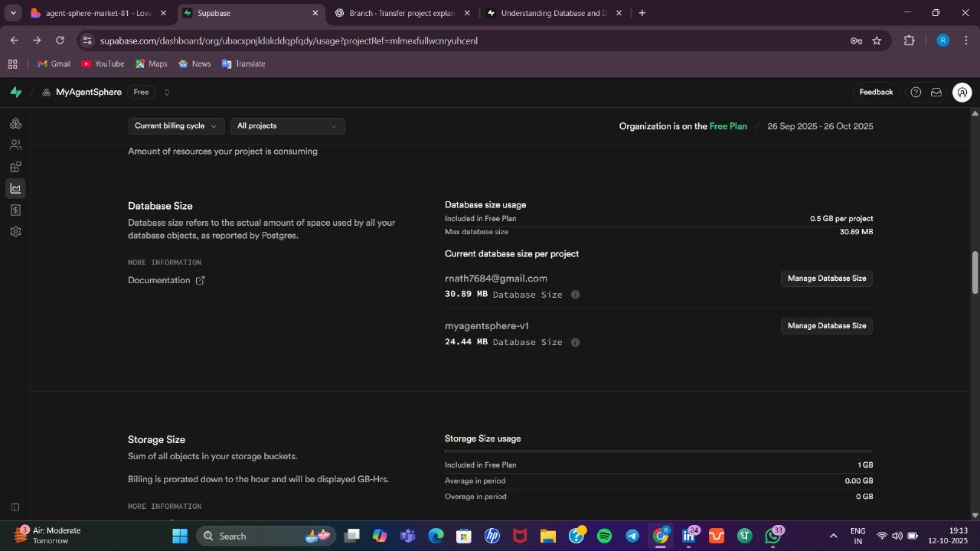This screenshot has height=551, width=980.
Task: Click the Feedback button
Action: (x=876, y=92)
